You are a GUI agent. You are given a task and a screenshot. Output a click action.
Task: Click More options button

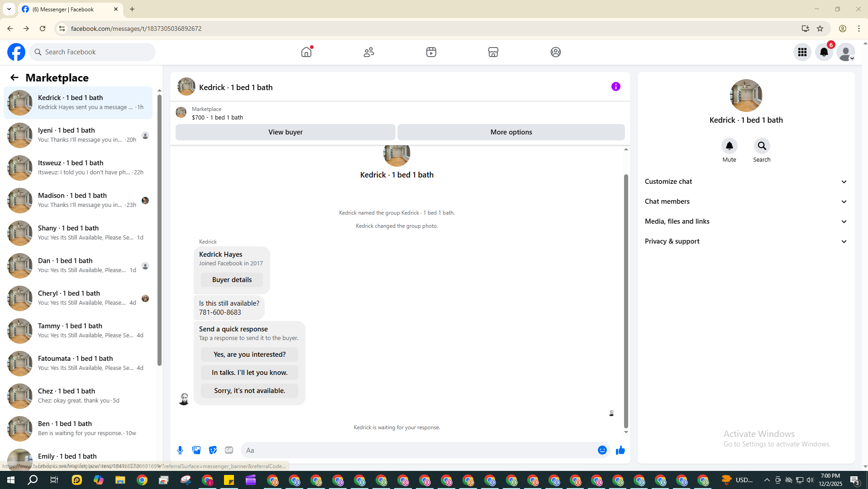(x=511, y=132)
